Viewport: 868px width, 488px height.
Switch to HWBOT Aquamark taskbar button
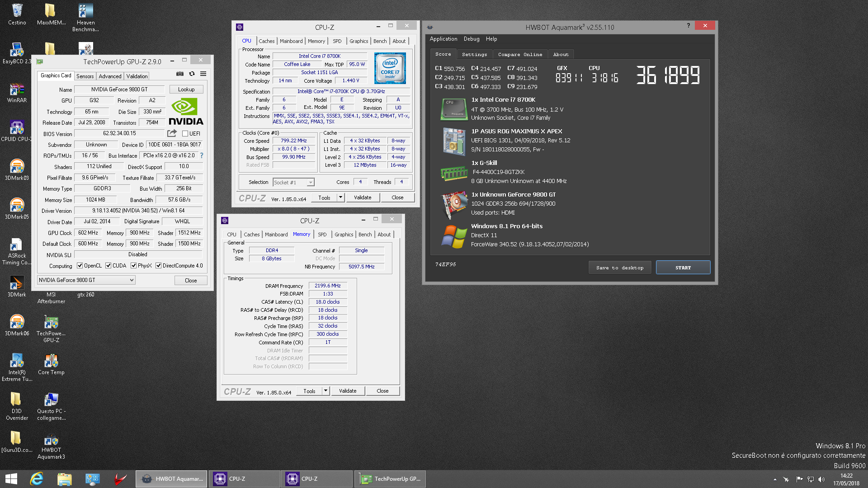pyautogui.click(x=171, y=479)
